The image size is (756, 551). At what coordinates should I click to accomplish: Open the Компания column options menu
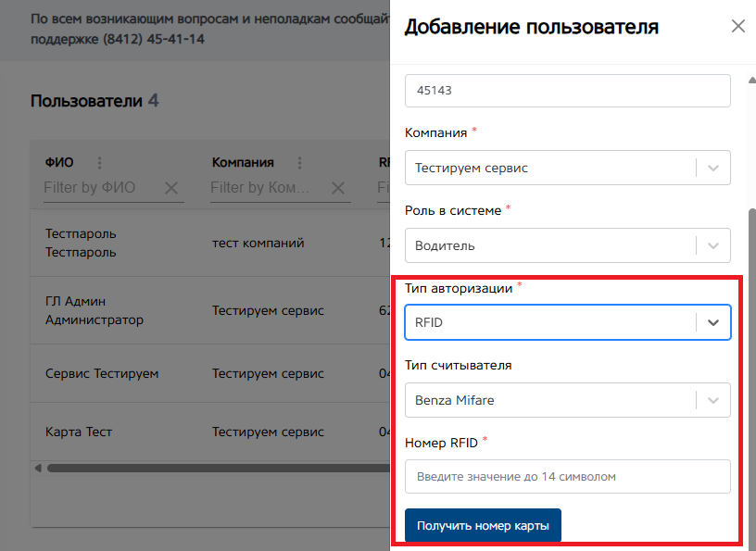tap(299, 163)
